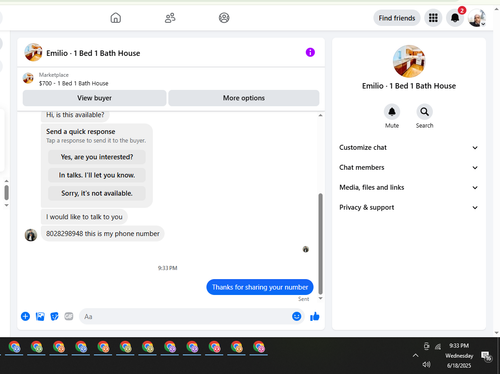
Task: Expand Media, files and links section
Action: tap(409, 188)
